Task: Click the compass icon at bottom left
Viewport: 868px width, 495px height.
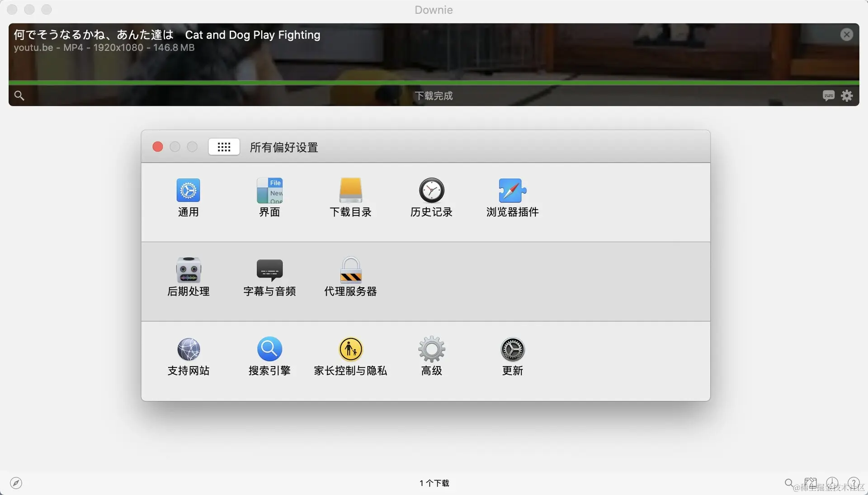Action: point(17,483)
